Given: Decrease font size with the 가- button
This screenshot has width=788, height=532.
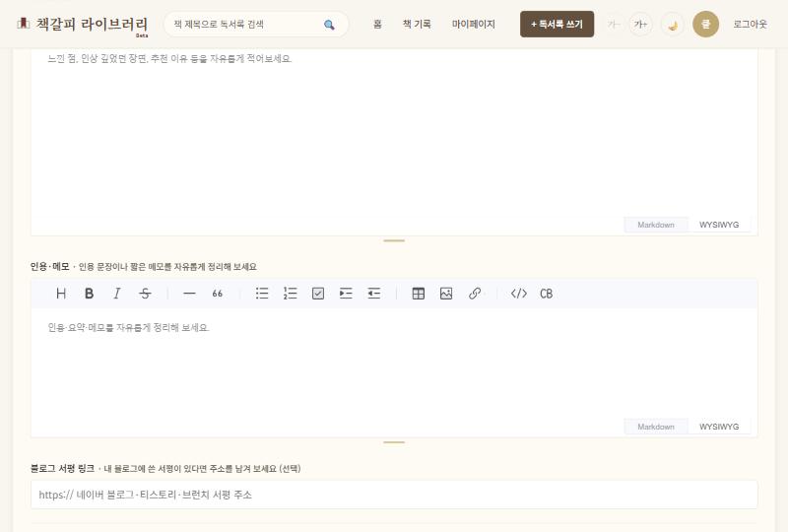Looking at the screenshot, I should click(613, 24).
